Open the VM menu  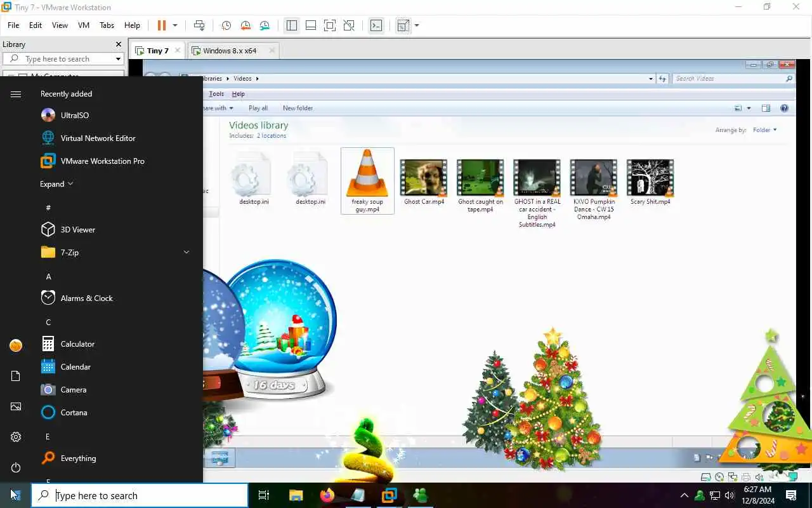coord(84,25)
